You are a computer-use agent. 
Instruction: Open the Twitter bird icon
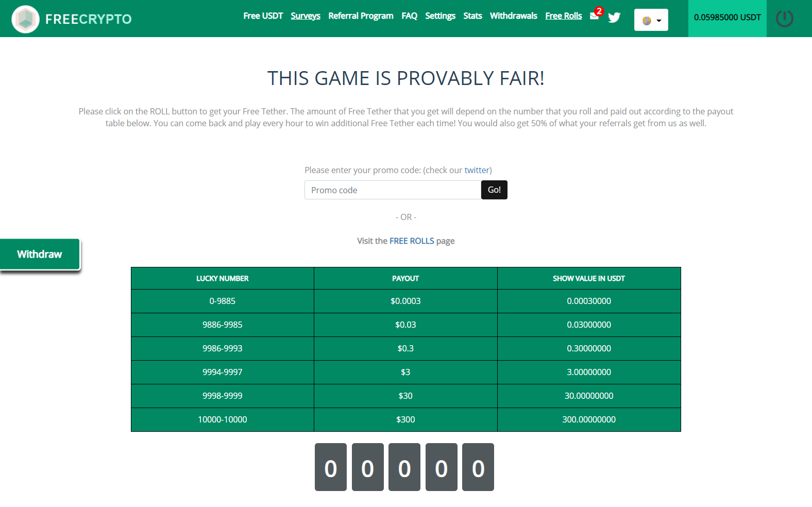point(614,18)
